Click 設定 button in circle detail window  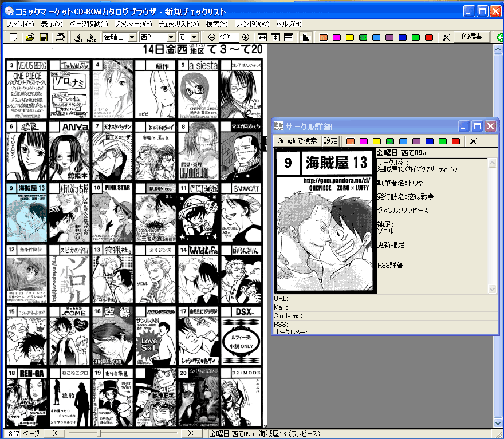pos(330,141)
